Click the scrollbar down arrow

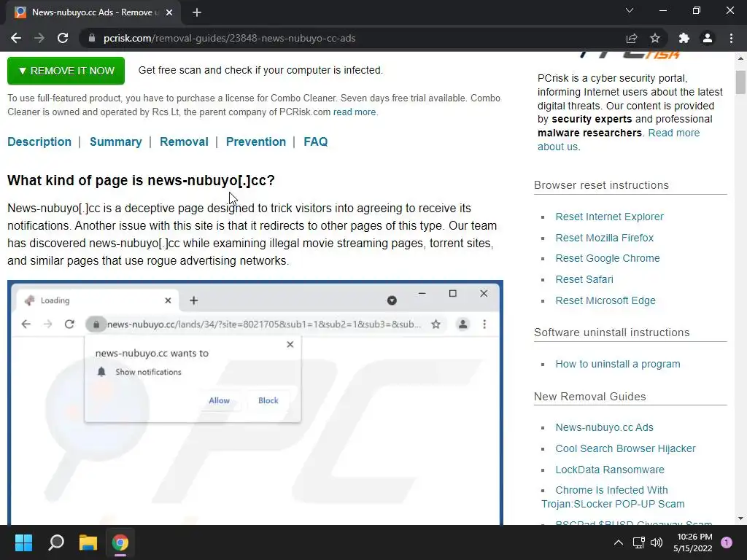pyautogui.click(x=740, y=518)
